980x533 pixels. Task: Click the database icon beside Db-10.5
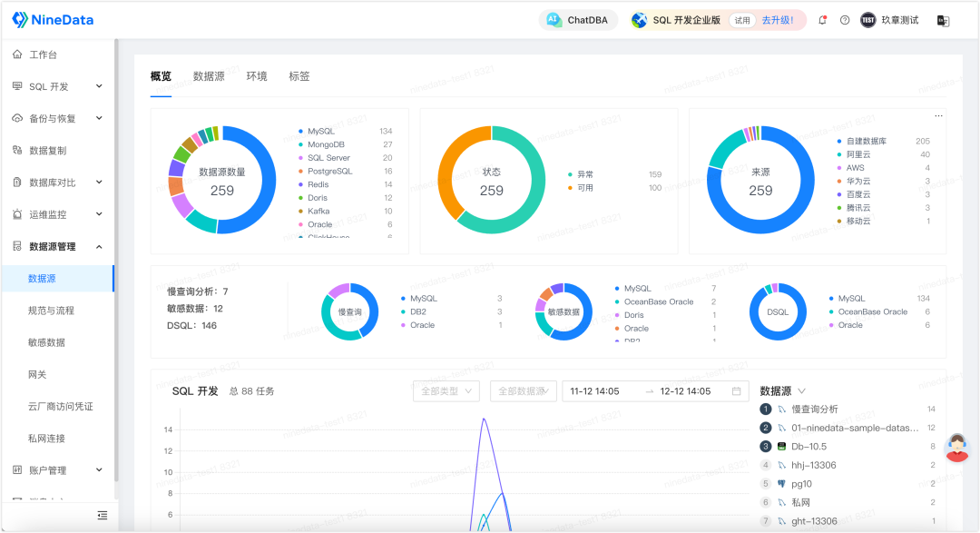(781, 447)
